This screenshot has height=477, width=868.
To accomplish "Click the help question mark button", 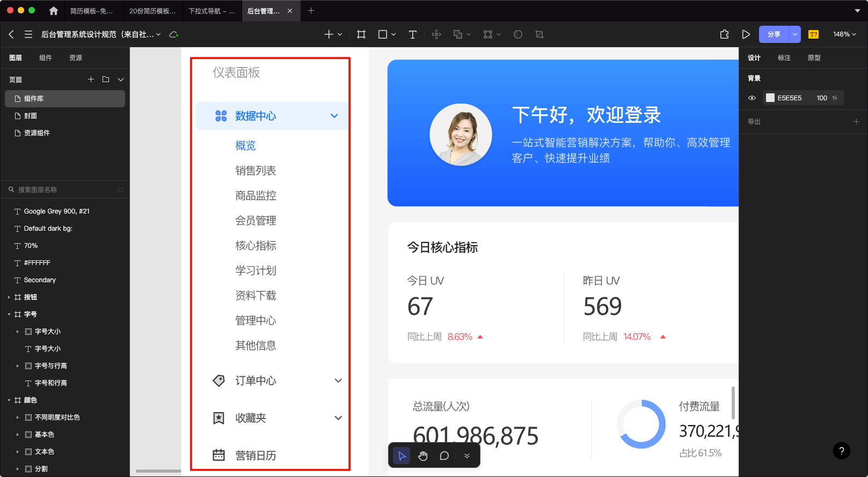I will tap(841, 451).
